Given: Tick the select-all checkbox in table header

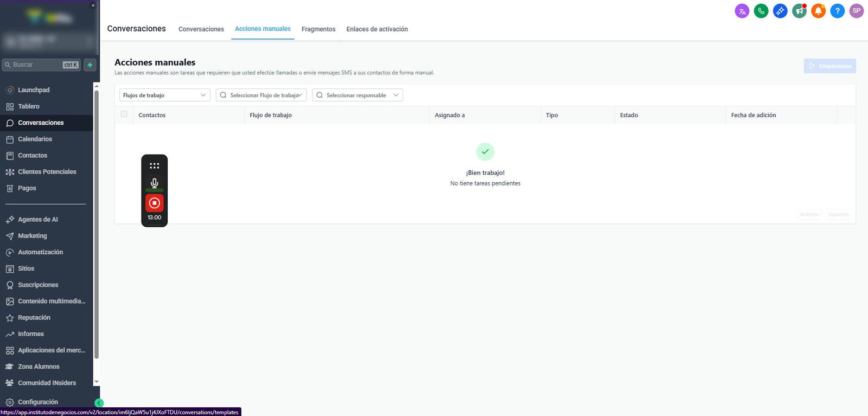Looking at the screenshot, I should 124,114.
